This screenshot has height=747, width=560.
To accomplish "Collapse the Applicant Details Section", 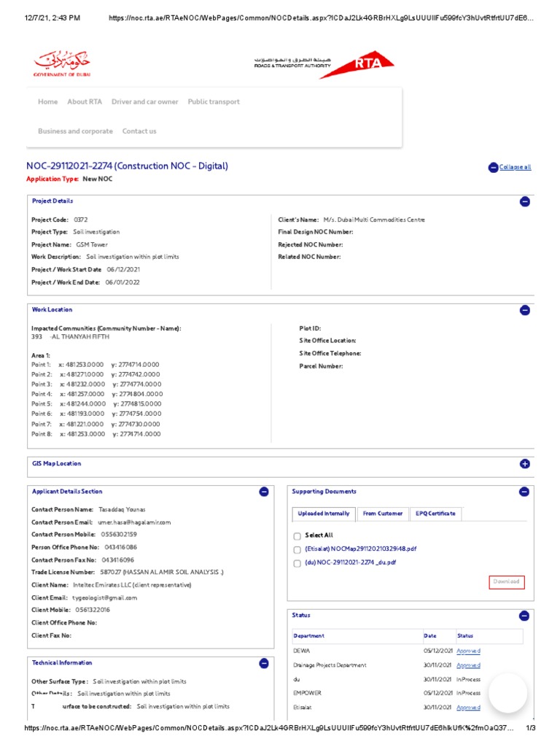I will click(x=264, y=492).
